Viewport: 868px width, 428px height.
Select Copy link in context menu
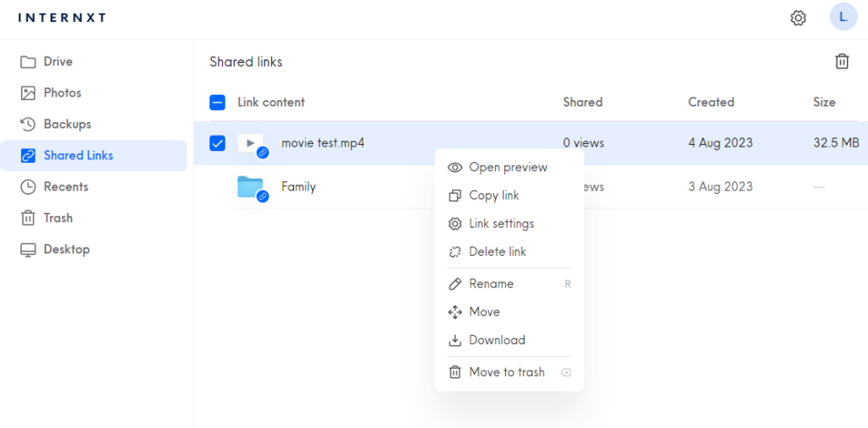[493, 195]
